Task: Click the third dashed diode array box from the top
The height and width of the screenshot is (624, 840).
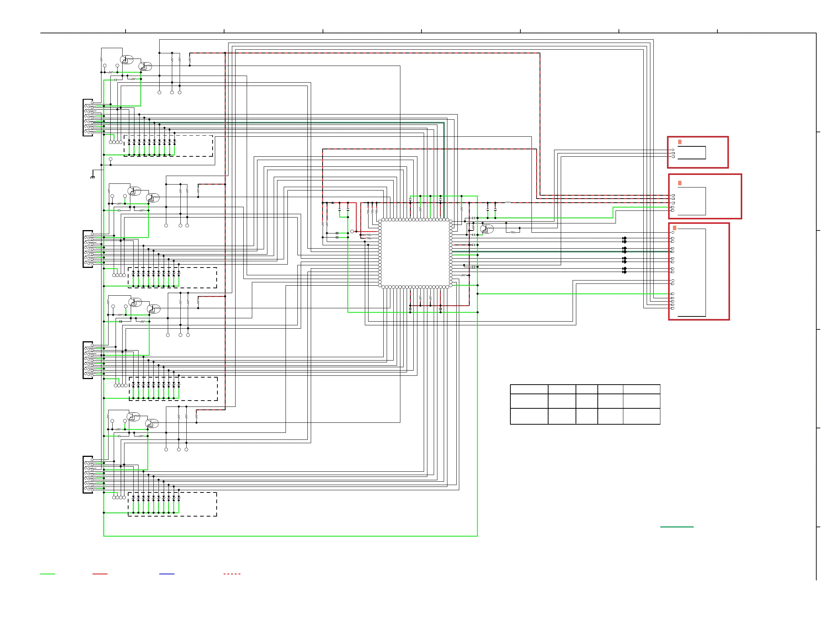Action: tap(173, 389)
